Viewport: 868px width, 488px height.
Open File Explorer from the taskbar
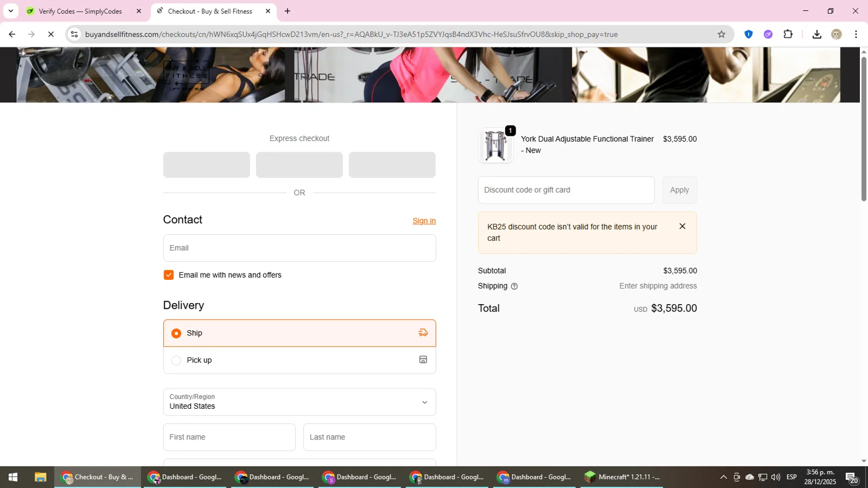click(x=40, y=477)
